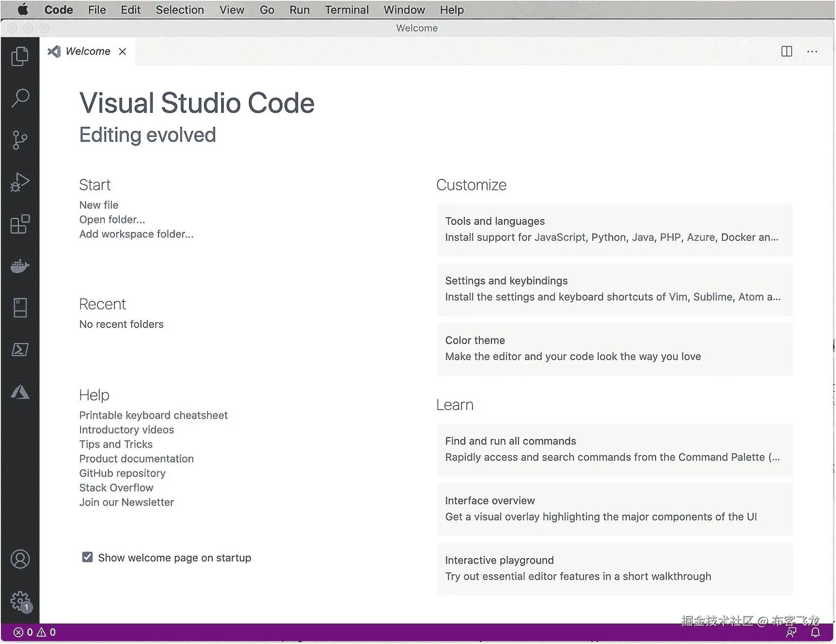
Task: Close the Welcome tab
Action: click(123, 51)
